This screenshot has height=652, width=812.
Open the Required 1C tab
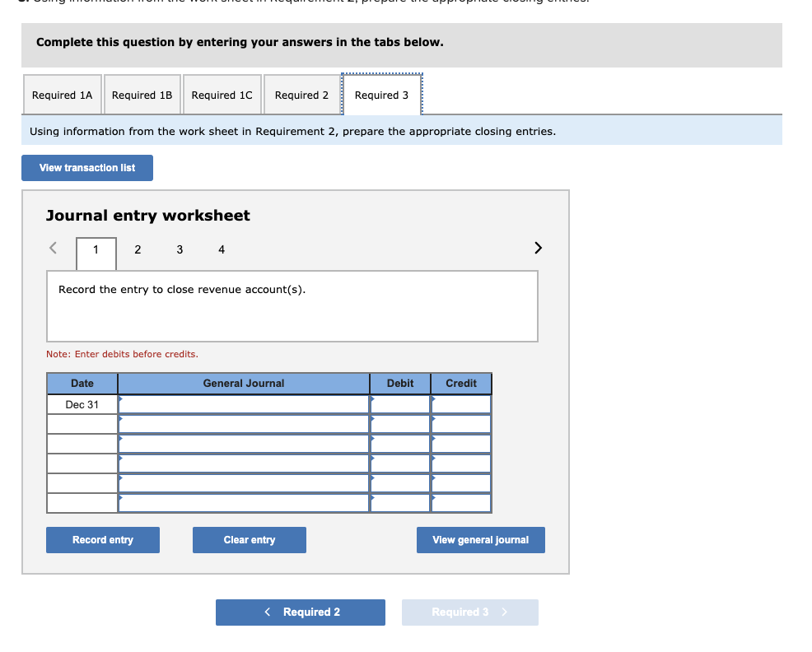222,94
